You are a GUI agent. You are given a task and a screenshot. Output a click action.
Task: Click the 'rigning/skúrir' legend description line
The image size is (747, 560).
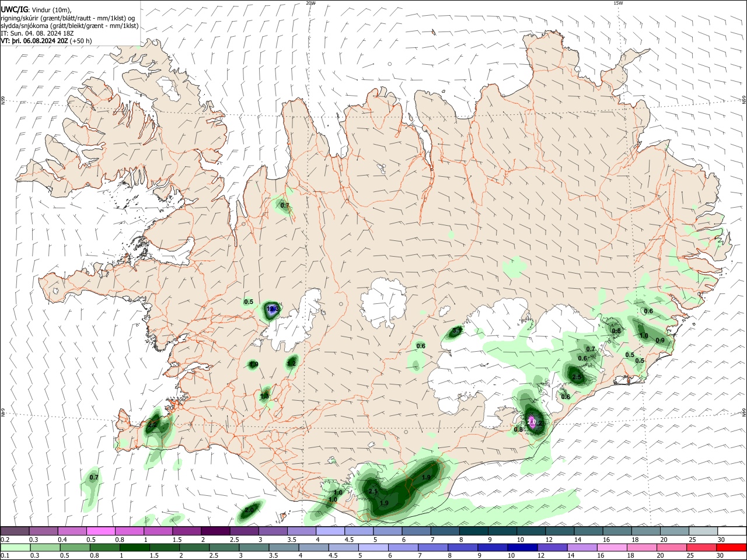68,18
